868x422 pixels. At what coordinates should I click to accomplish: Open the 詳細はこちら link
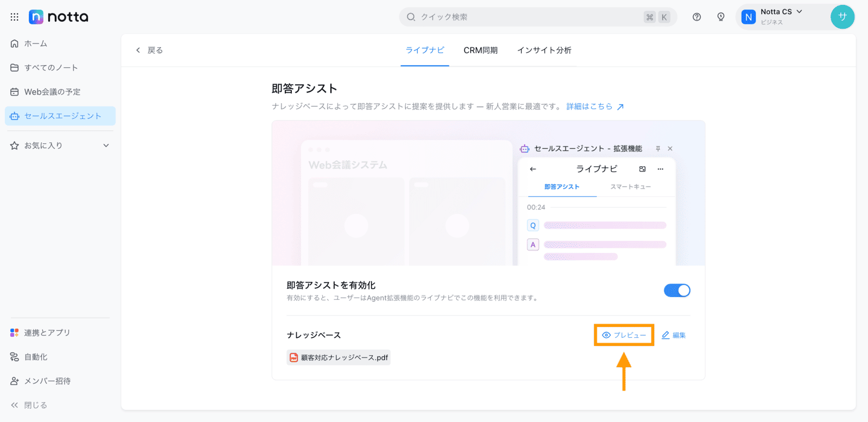tap(595, 106)
